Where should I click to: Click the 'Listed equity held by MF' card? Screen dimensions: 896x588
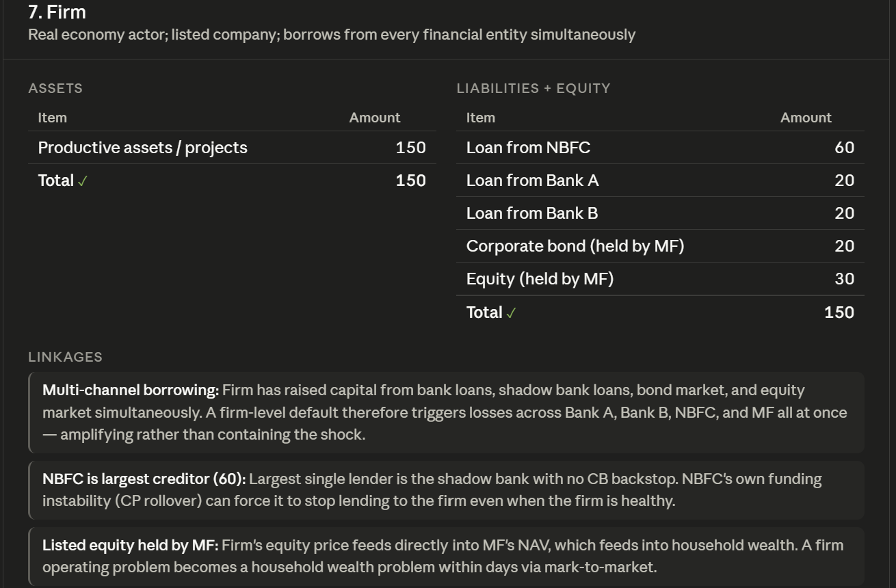click(446, 556)
